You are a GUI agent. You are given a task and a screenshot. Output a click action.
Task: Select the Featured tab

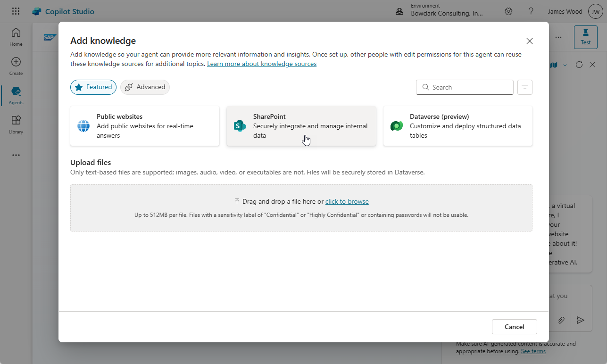(x=93, y=87)
